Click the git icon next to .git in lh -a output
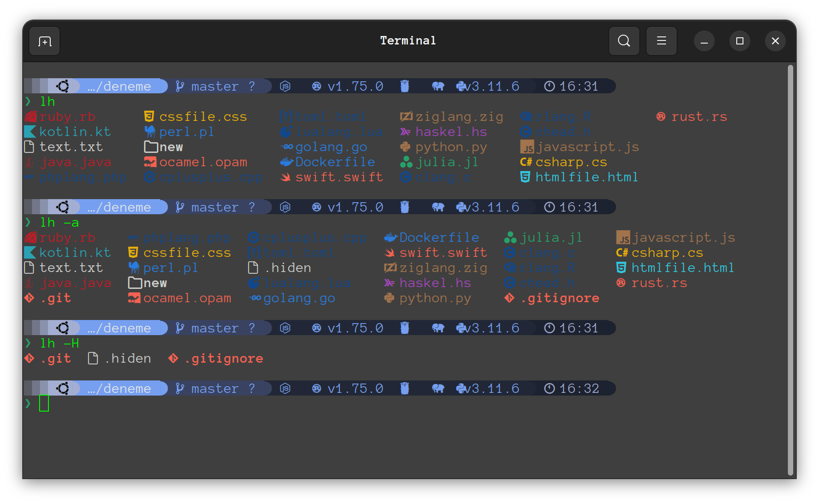The width and height of the screenshot is (819, 504). [x=29, y=298]
